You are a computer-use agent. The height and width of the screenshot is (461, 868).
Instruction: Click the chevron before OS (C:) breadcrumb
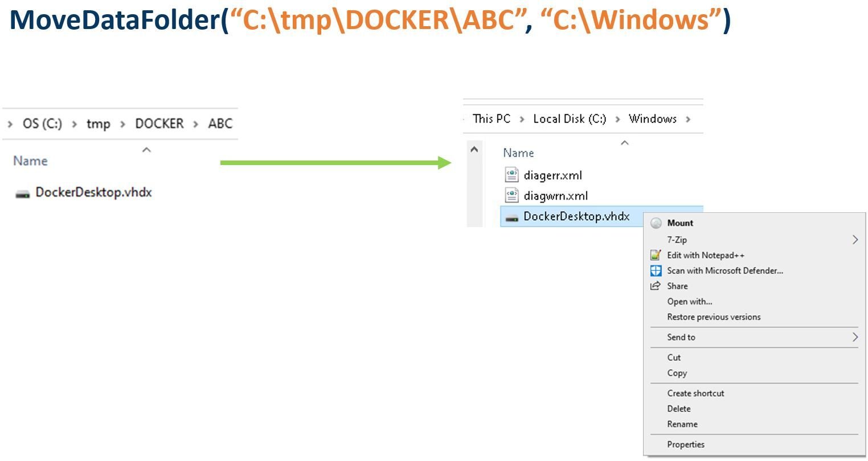coord(10,124)
